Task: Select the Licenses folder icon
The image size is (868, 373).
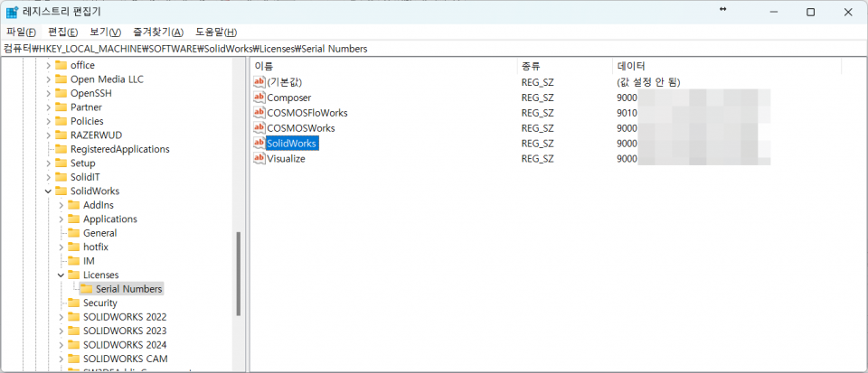Action: click(x=73, y=275)
